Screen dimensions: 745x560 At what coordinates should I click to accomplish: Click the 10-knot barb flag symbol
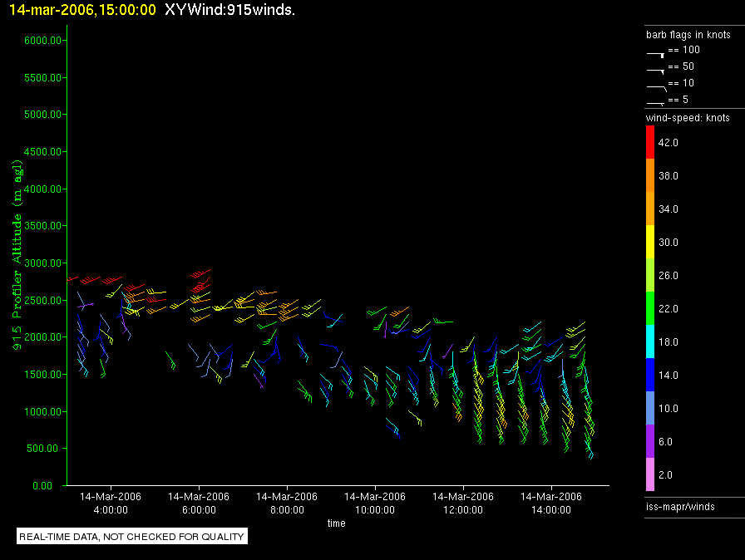[x=656, y=86]
